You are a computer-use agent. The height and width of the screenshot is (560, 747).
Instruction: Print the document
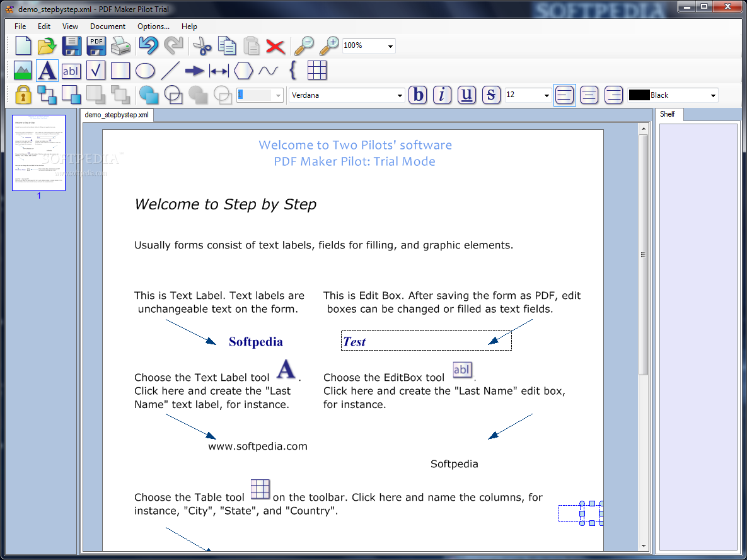[120, 46]
